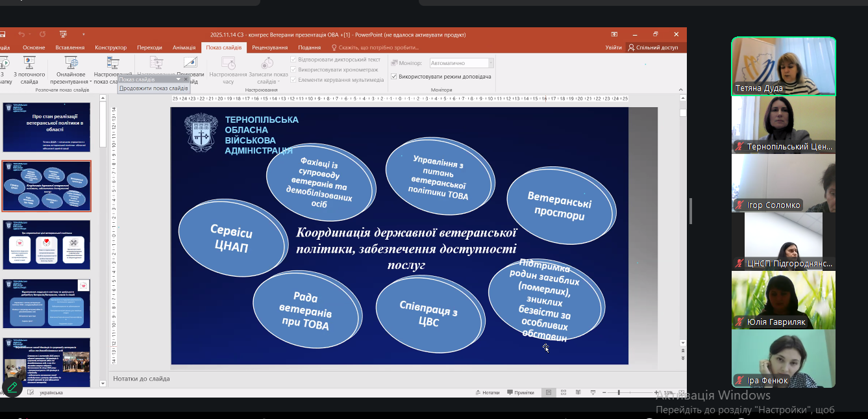Click the zoom in plus icon

[x=655, y=392]
